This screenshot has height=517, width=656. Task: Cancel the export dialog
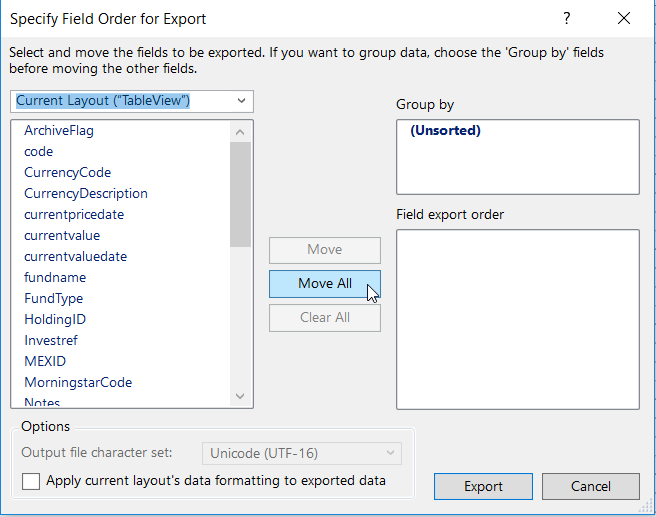point(590,487)
